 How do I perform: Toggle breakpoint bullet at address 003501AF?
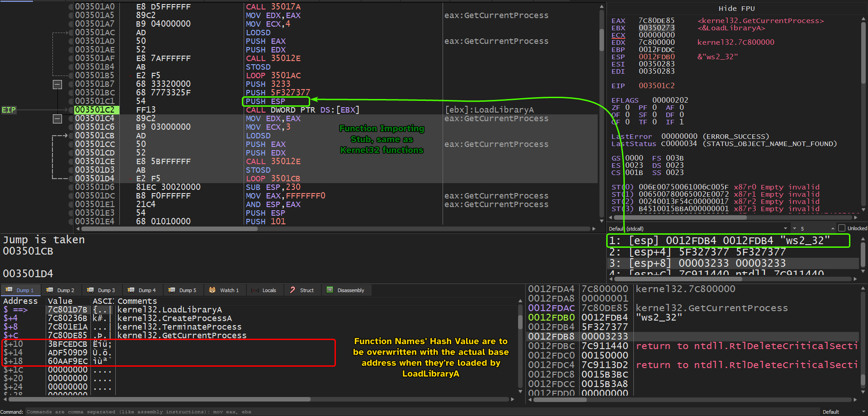71,58
